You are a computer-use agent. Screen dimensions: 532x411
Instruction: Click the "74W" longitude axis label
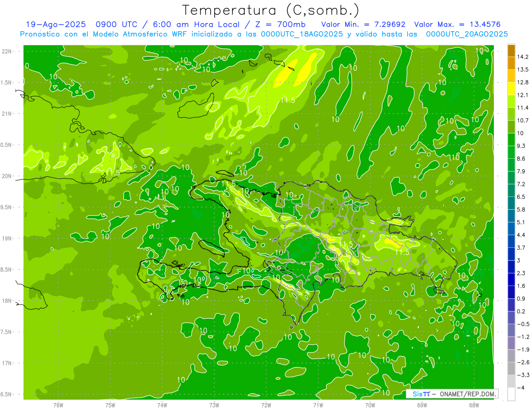(x=162, y=405)
